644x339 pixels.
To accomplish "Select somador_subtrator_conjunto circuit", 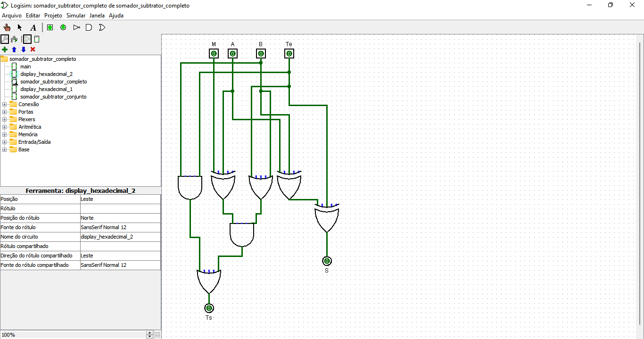I will [53, 97].
